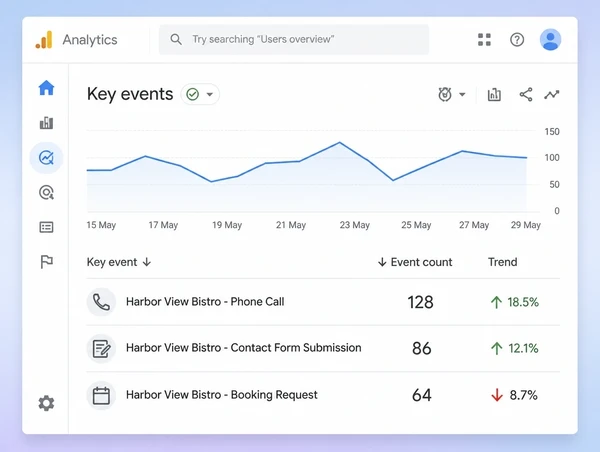Click the 17 May axis label
This screenshot has width=600, height=452.
tap(163, 225)
